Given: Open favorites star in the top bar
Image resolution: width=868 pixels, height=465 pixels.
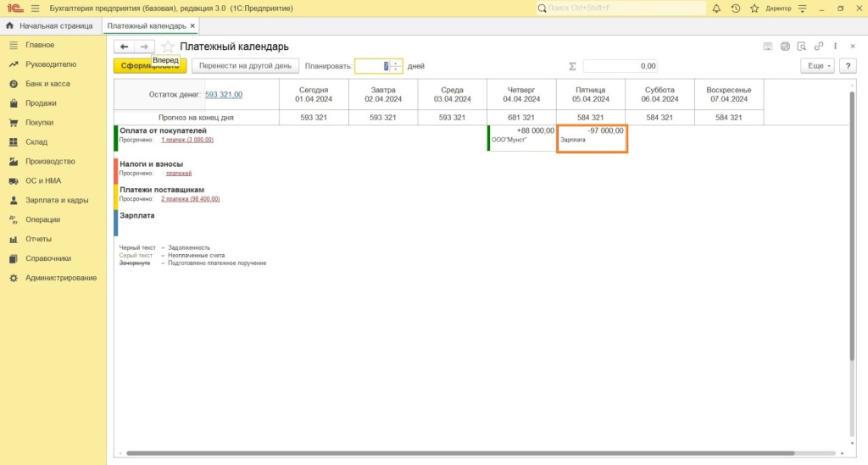Looking at the screenshot, I should [753, 8].
